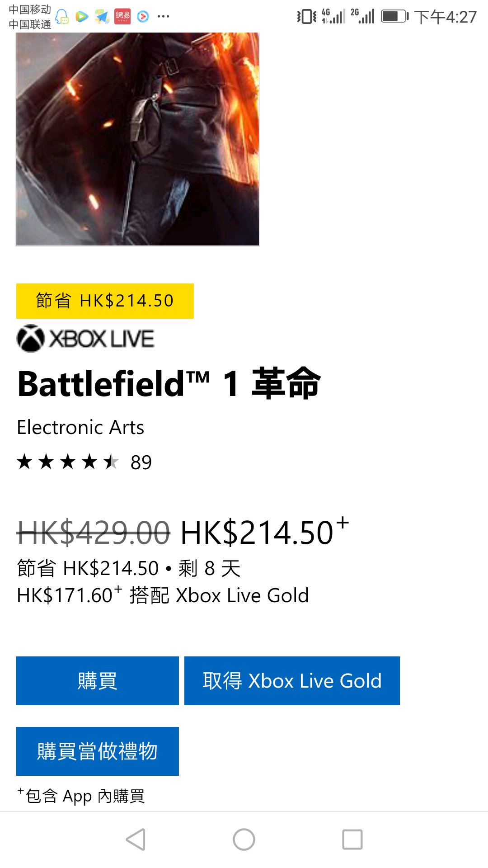The height and width of the screenshot is (868, 488).
Task: Tap the blue circular play notification icon
Action: (143, 17)
